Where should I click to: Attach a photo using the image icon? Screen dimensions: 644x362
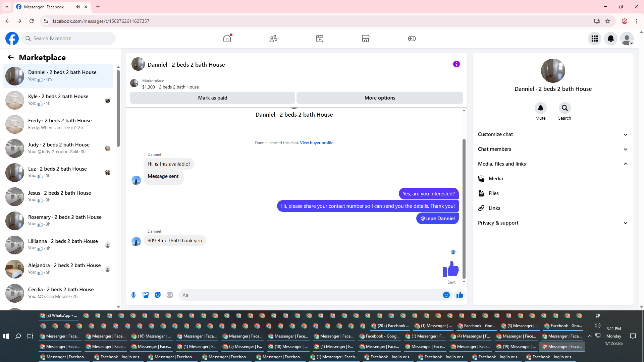[146, 295]
